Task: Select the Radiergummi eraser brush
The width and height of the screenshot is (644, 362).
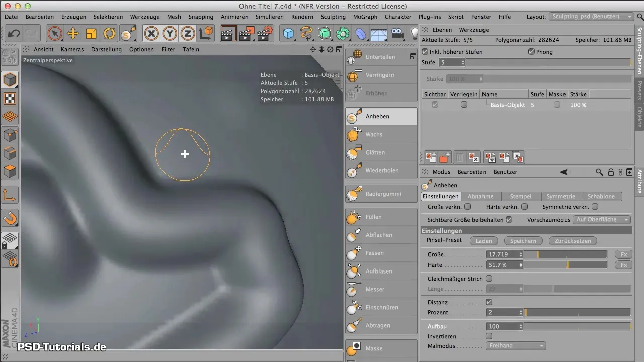Action: (381, 194)
